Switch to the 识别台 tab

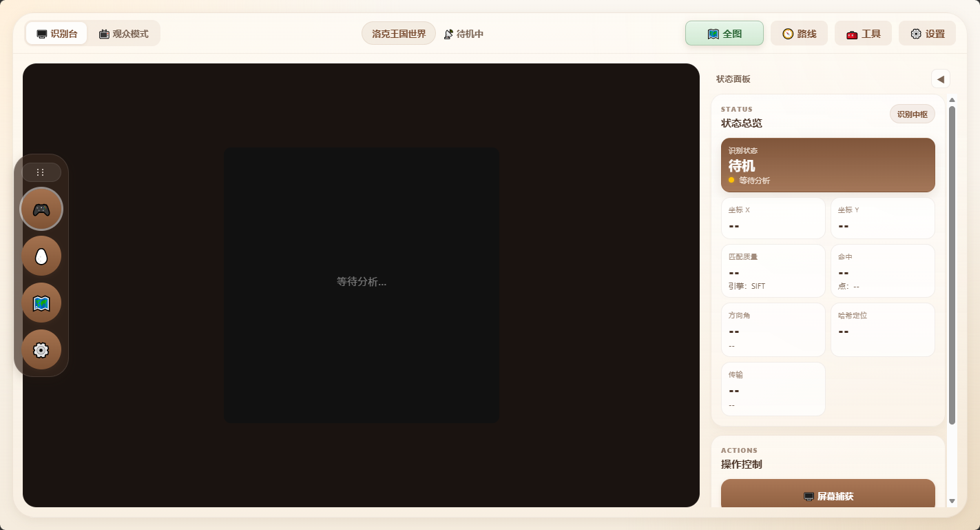(x=56, y=33)
